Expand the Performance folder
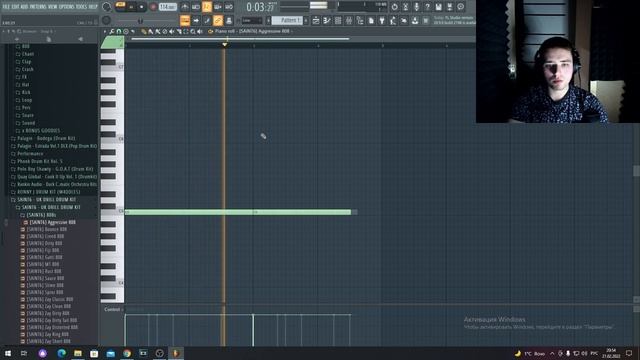The width and height of the screenshot is (640, 360). (x=30, y=154)
